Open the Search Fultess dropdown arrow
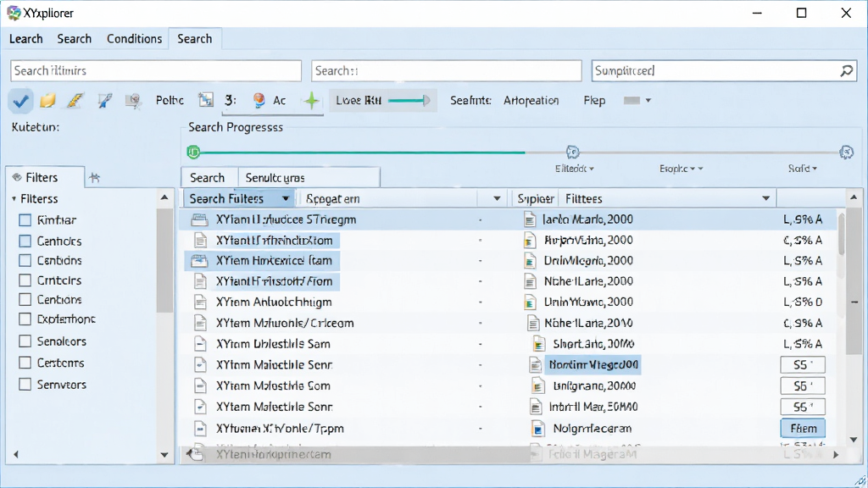Viewport: 868px width, 488px height. (285, 198)
